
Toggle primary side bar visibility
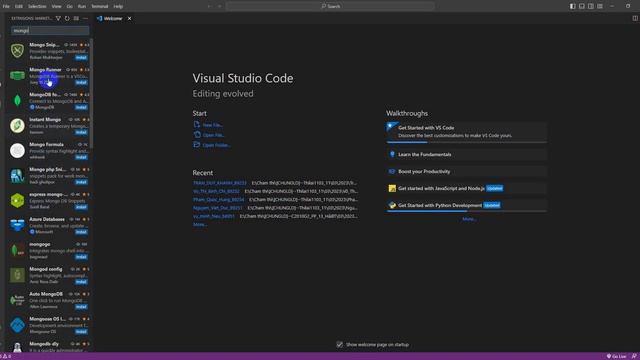(x=573, y=6)
